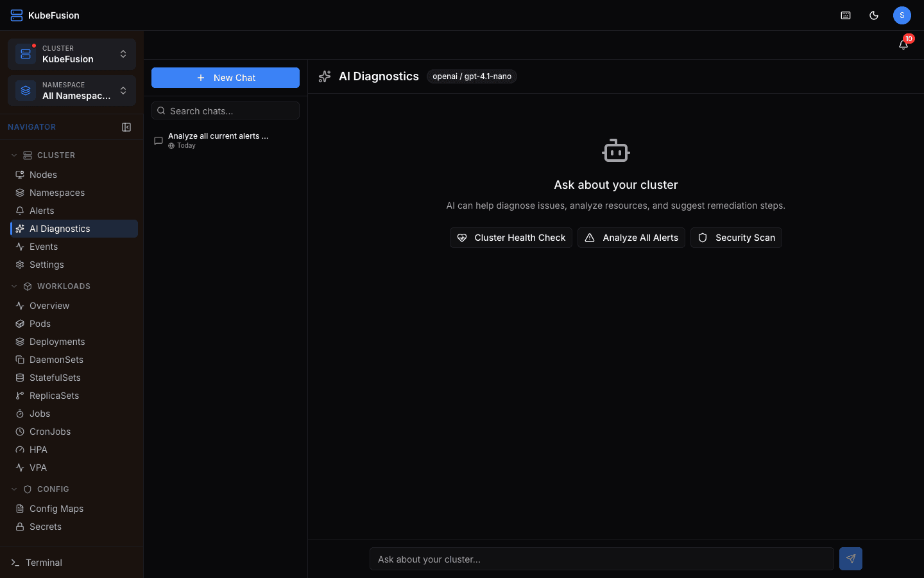The width and height of the screenshot is (924, 578).
Task: Click the Ask about your cluster input field
Action: point(601,559)
